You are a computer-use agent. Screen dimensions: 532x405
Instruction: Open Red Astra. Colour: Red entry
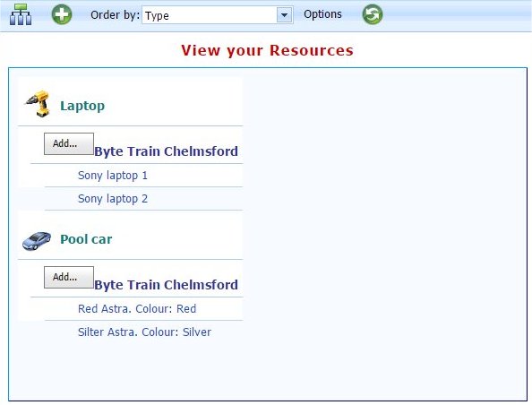tap(137, 308)
